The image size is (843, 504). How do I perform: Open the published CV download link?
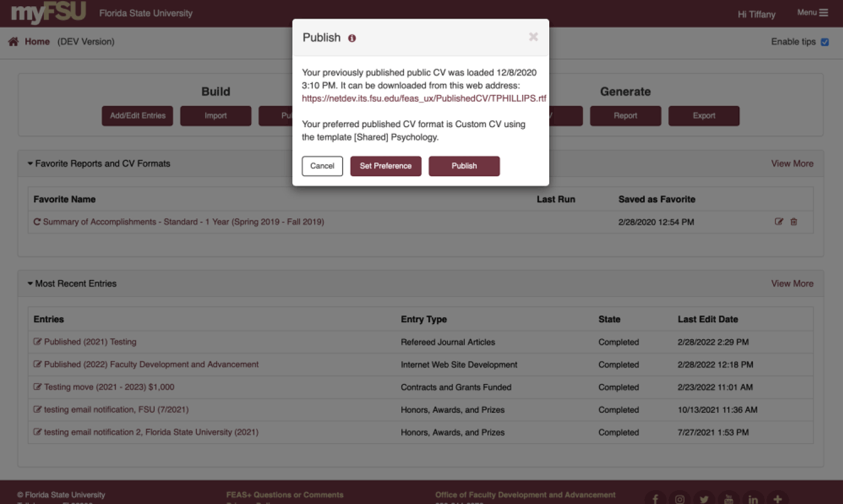424,98
